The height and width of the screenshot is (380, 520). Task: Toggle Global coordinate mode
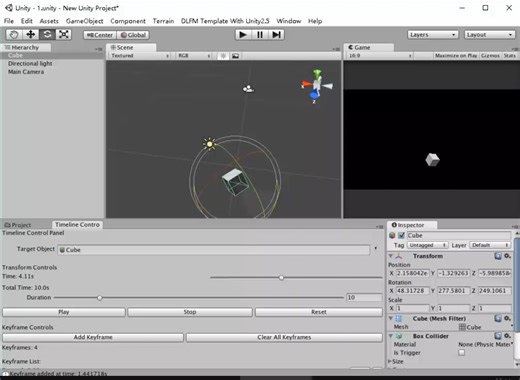click(133, 35)
